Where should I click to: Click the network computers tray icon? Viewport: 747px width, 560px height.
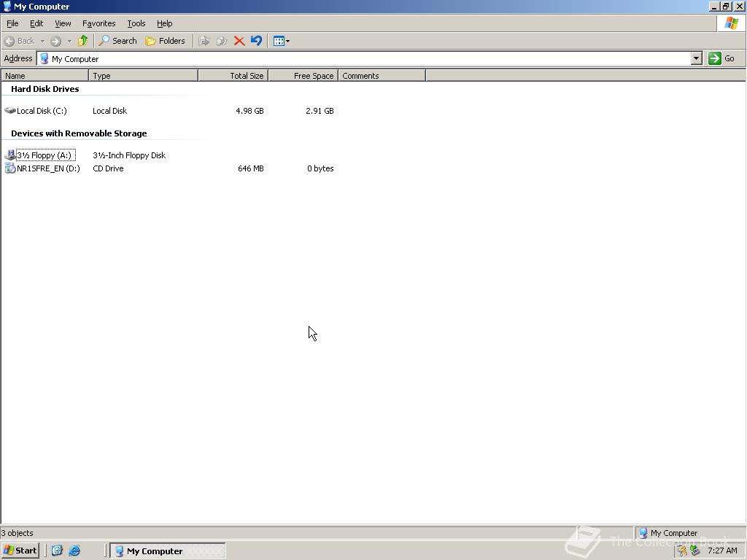[695, 551]
